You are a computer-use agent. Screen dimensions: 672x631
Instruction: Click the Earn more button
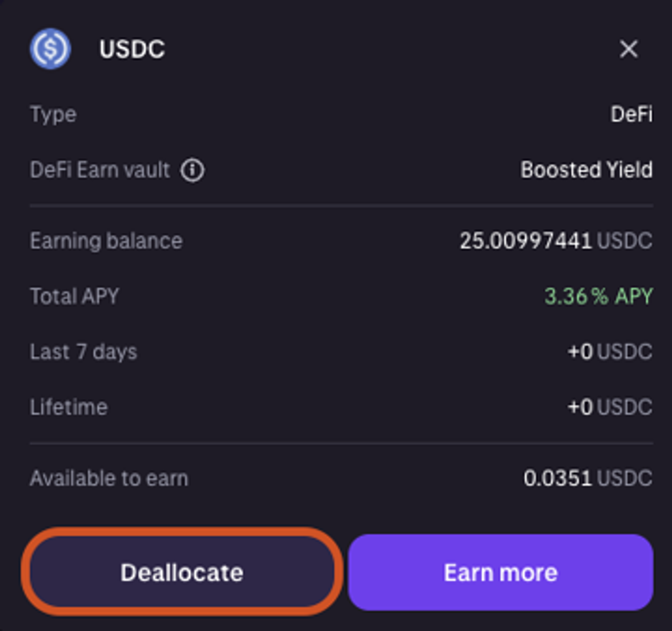pyautogui.click(x=500, y=572)
